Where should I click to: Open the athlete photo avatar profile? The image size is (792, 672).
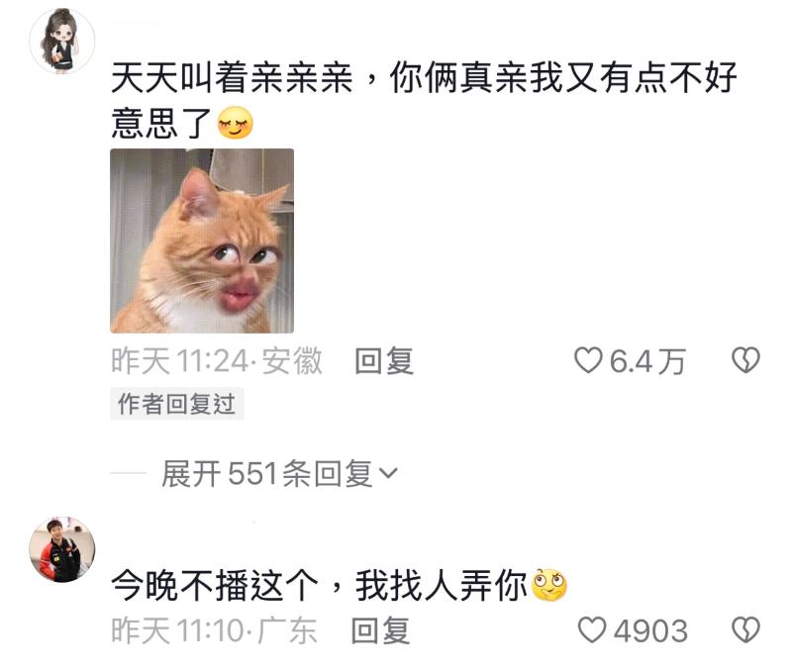pos(61,549)
